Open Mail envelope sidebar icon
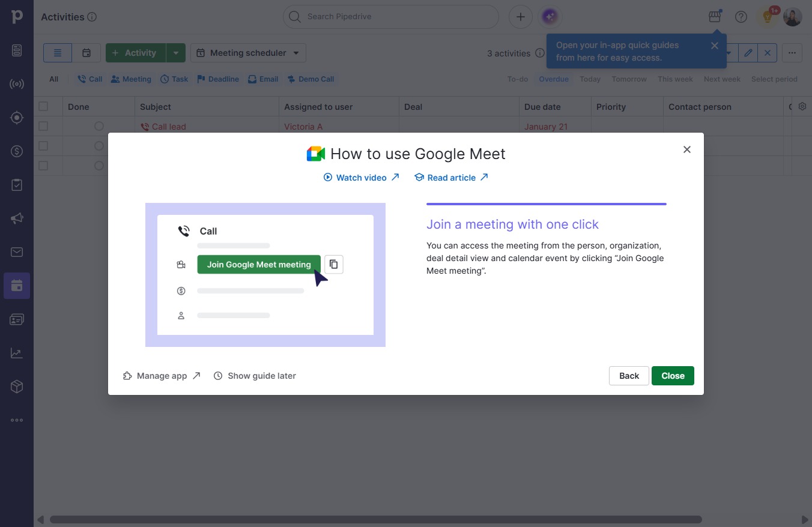The image size is (812, 527). [x=17, y=252]
